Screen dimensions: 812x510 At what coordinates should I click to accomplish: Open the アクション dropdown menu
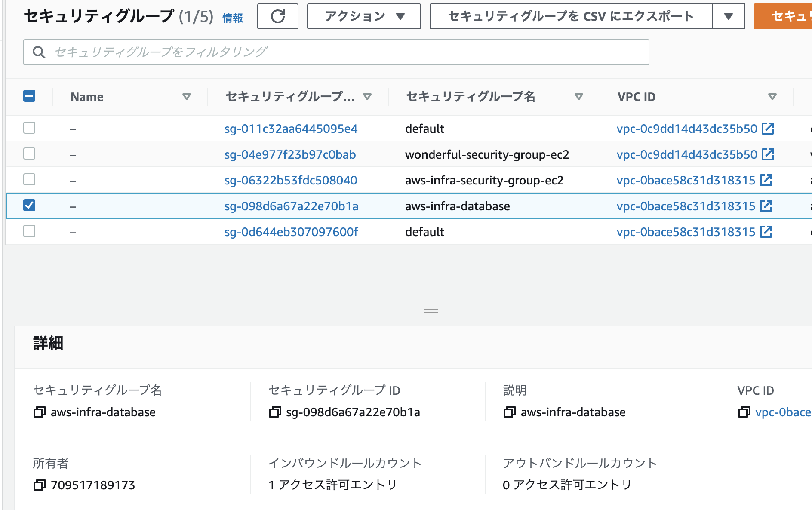(x=363, y=16)
